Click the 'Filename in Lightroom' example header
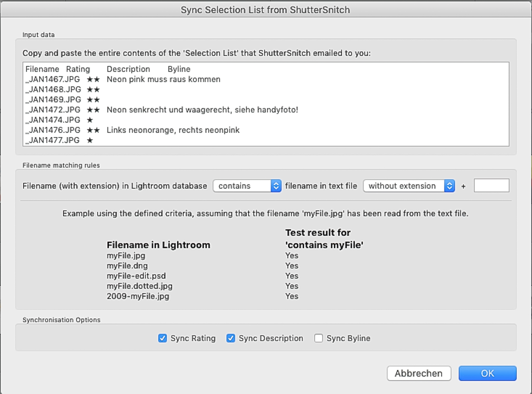This screenshot has width=532, height=394. point(158,244)
